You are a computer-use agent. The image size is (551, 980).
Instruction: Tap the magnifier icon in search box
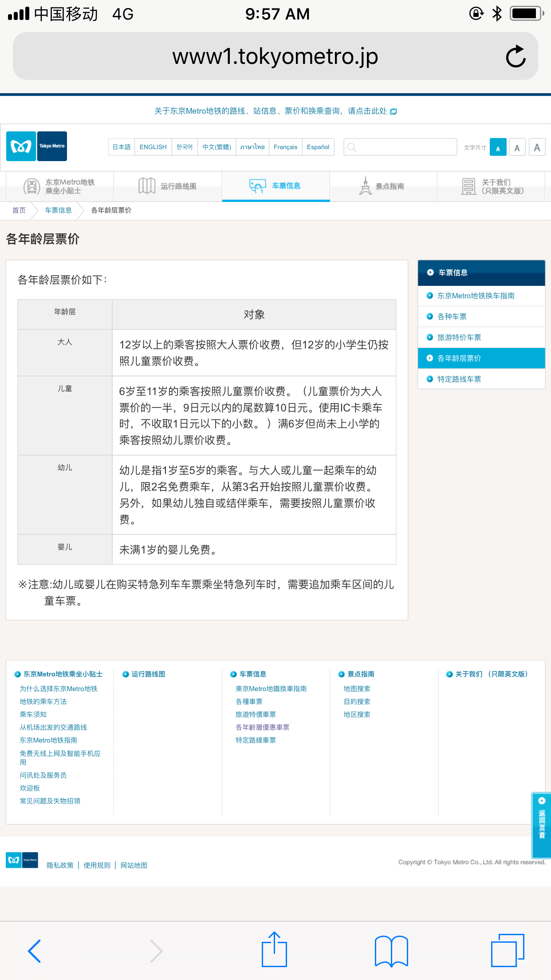352,147
